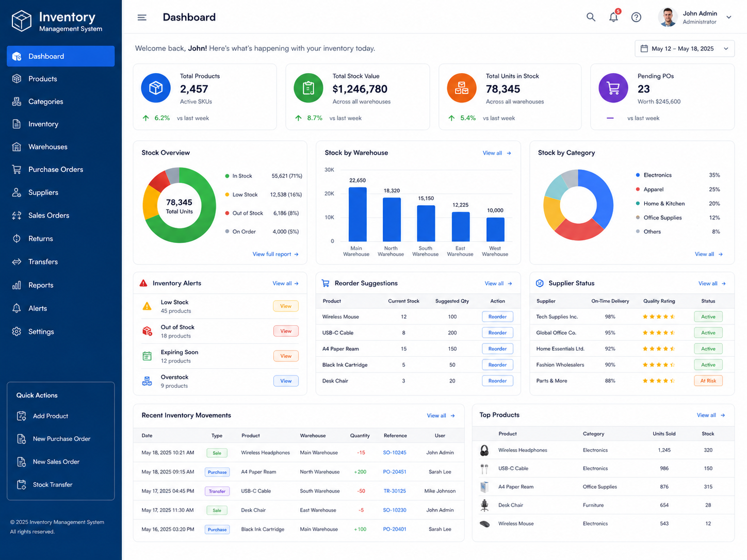Click the Supplier Status badge icon

540,283
